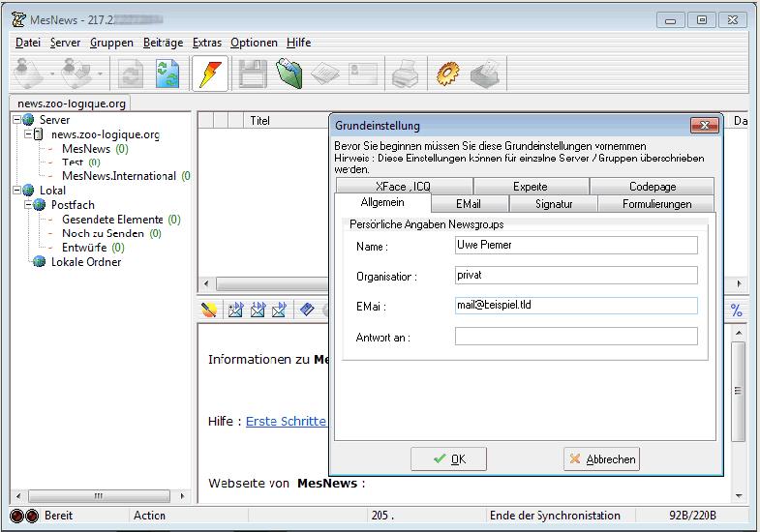This screenshot has height=532, width=760.
Task: Click the Antwort an input field
Action: click(x=576, y=337)
